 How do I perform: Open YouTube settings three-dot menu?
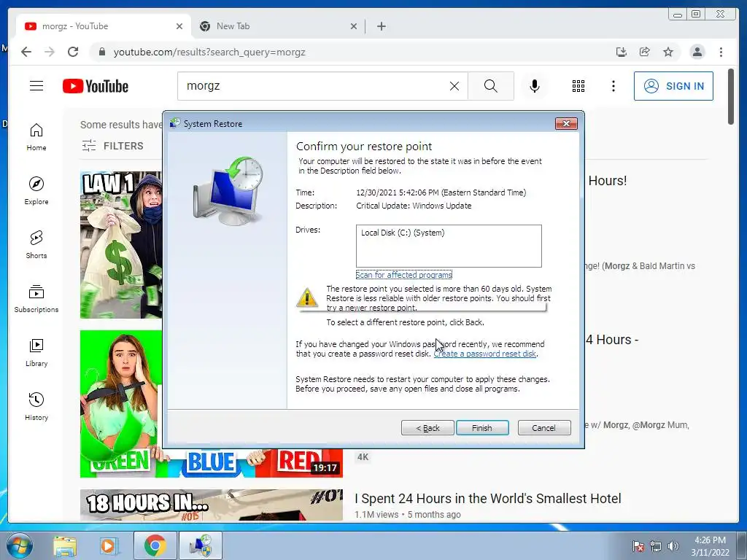coord(613,86)
